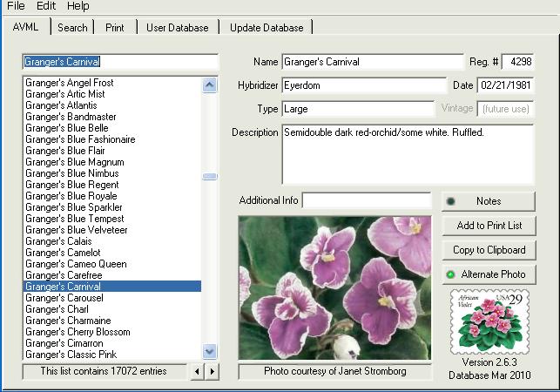560x392 pixels.
Task: Switch to the Search tab
Action: (x=72, y=28)
